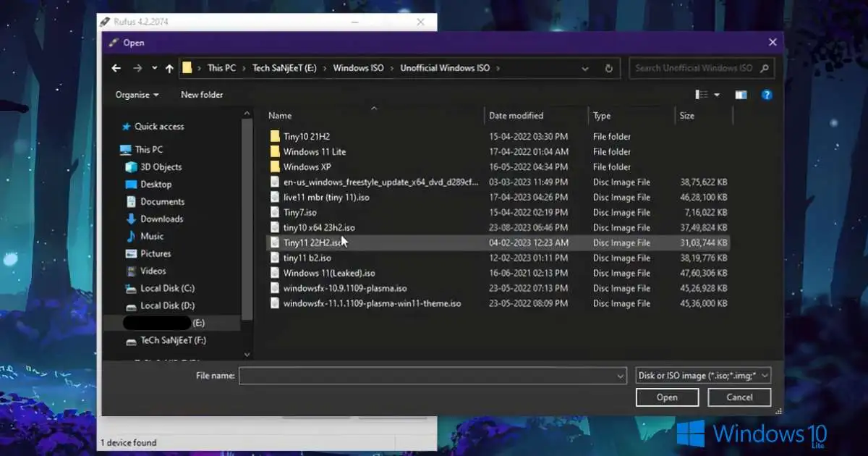This screenshot has height=456, width=868.
Task: Open the view options dropdown arrow
Action: coord(717,95)
